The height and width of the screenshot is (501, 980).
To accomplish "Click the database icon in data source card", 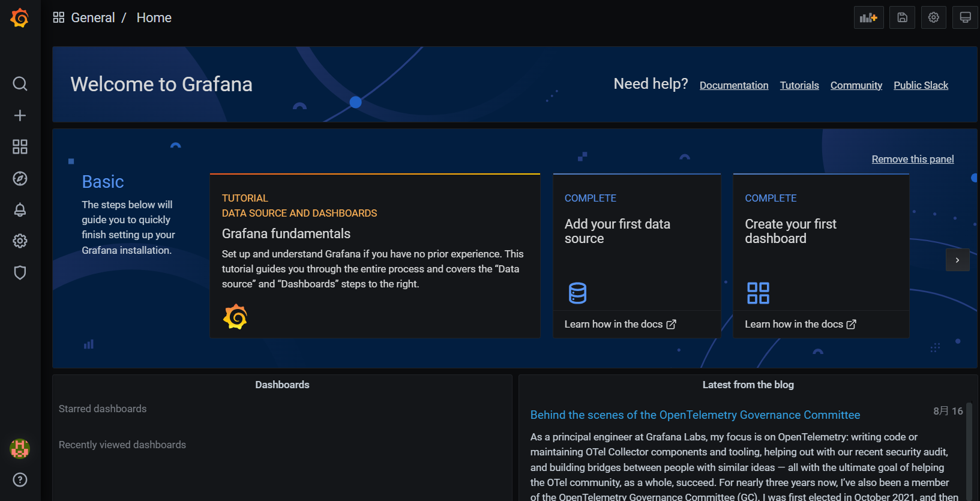I will tap(577, 293).
